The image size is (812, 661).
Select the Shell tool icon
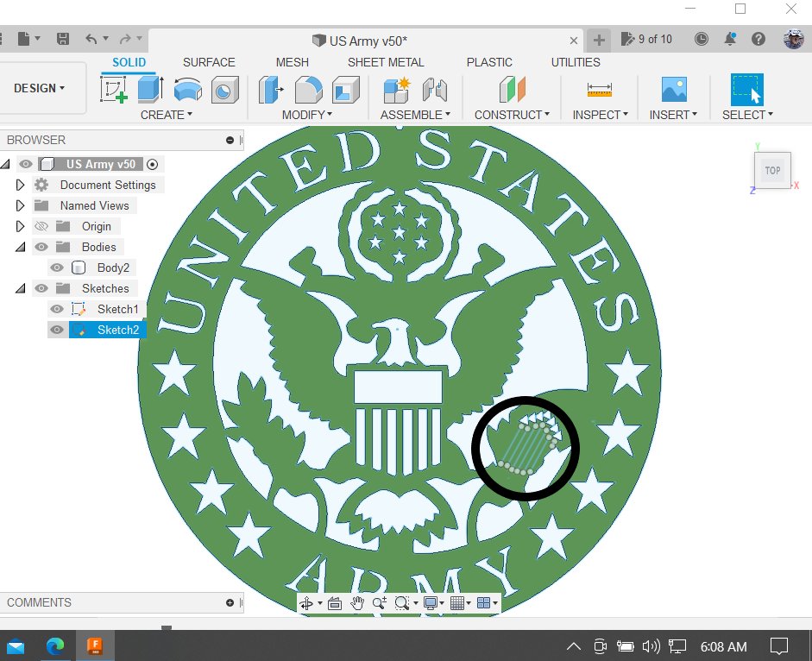345,89
